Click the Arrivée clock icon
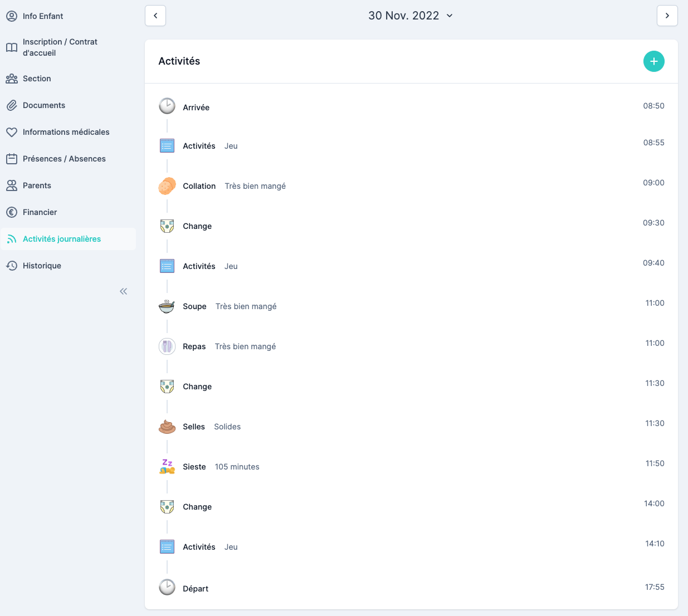 (x=167, y=106)
